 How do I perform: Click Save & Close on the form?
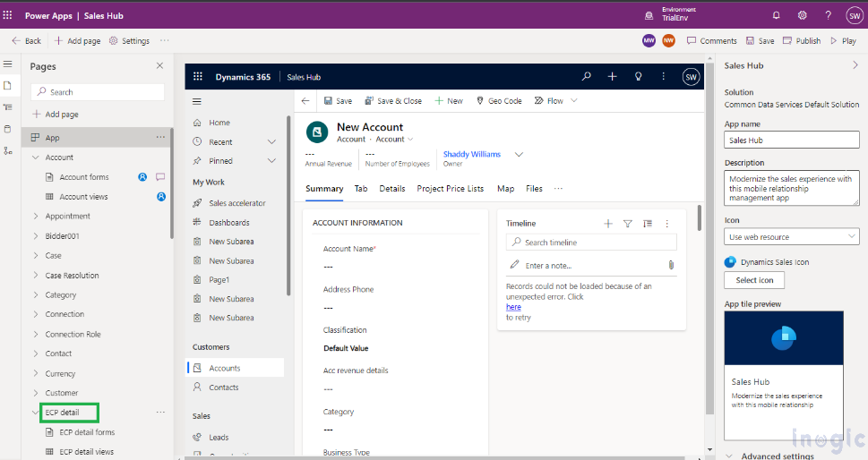pos(393,100)
